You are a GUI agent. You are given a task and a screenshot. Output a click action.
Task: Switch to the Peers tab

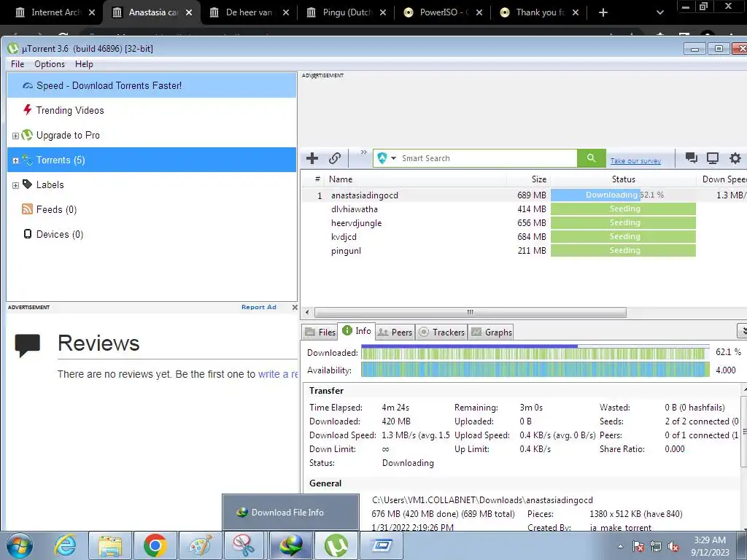click(x=395, y=332)
